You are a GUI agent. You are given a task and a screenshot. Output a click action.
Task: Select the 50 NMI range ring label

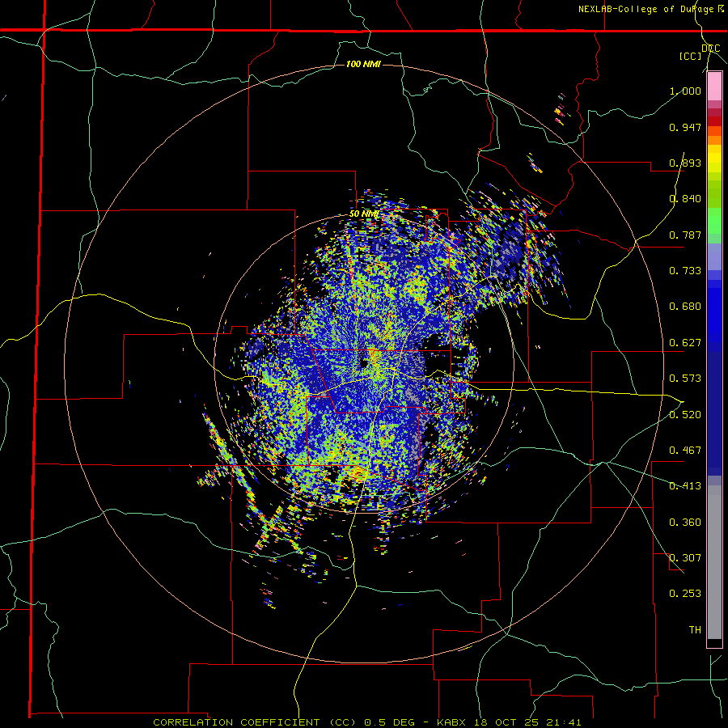click(x=364, y=214)
